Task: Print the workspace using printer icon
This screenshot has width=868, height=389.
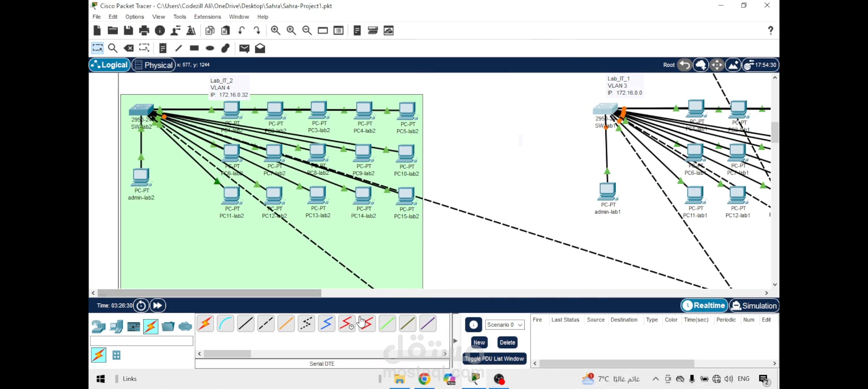Action: coord(144,31)
